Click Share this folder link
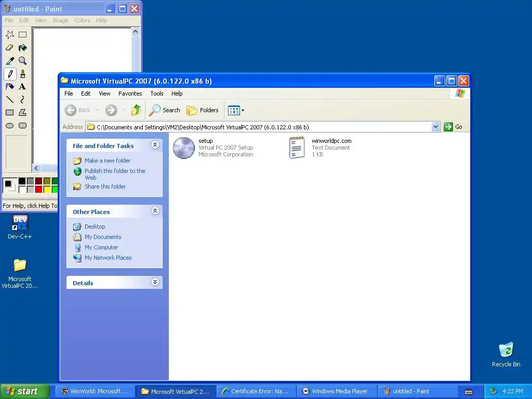This screenshot has height=399, width=532. [105, 187]
